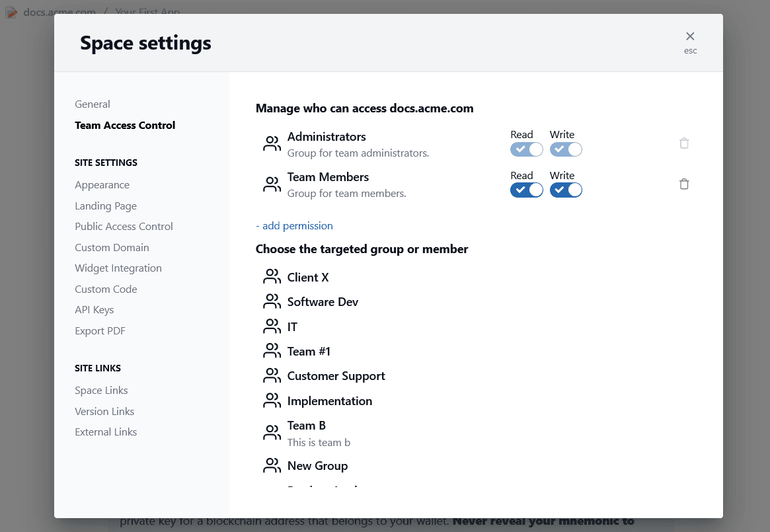Choose New Group as targeted group
The width and height of the screenshot is (770, 532).
coord(317,466)
